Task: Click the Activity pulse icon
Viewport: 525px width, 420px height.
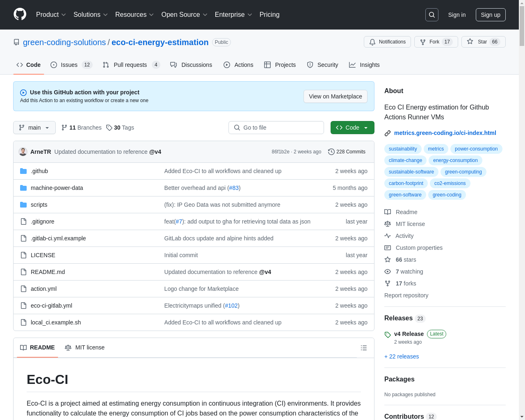Action: click(388, 236)
